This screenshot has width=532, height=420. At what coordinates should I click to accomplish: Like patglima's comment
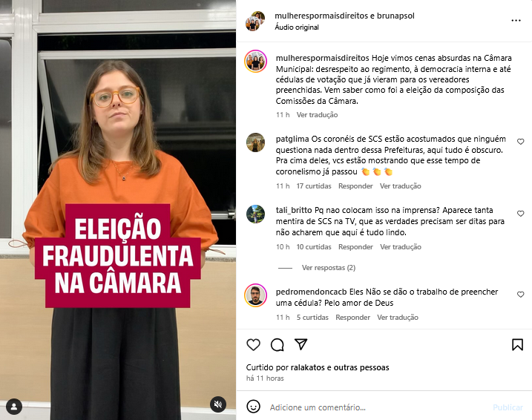coord(520,142)
